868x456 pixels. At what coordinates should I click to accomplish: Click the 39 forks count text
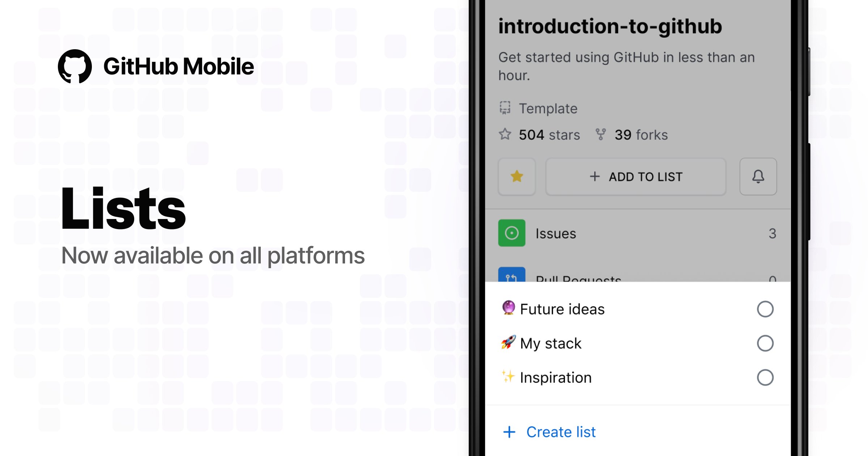click(x=641, y=135)
